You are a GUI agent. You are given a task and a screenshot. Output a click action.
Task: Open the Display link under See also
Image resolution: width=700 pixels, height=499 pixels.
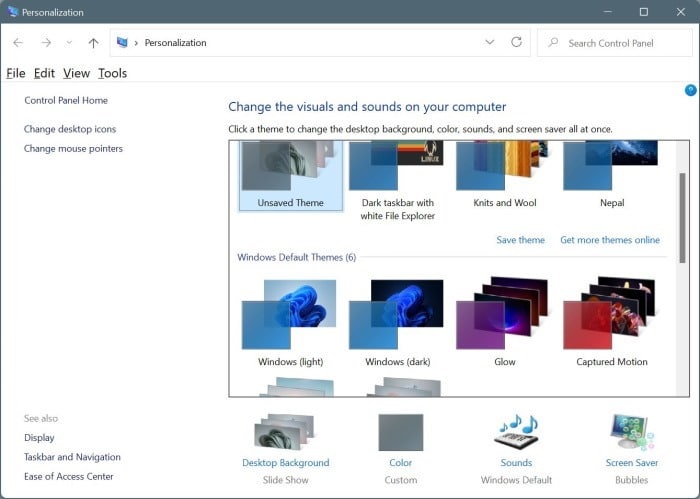39,438
